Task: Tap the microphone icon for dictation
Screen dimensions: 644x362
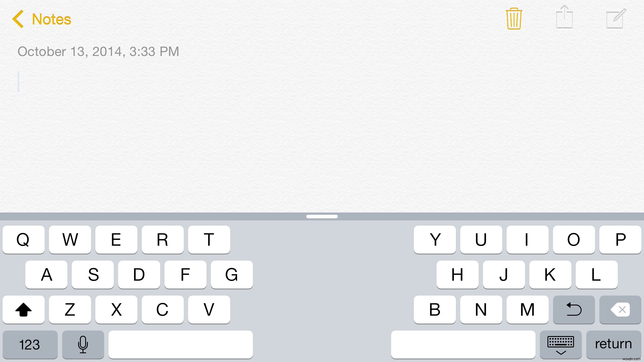Action: click(83, 344)
